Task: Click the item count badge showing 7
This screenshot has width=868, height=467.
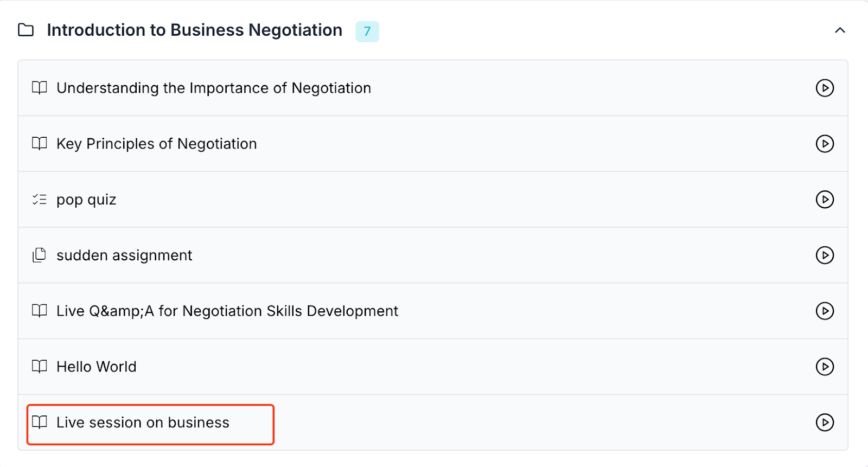Action: click(x=368, y=31)
